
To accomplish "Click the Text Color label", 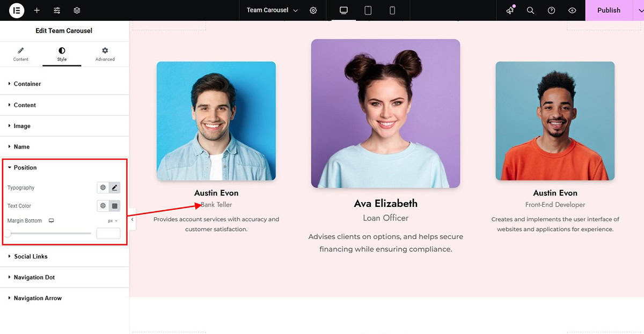I will (19, 206).
